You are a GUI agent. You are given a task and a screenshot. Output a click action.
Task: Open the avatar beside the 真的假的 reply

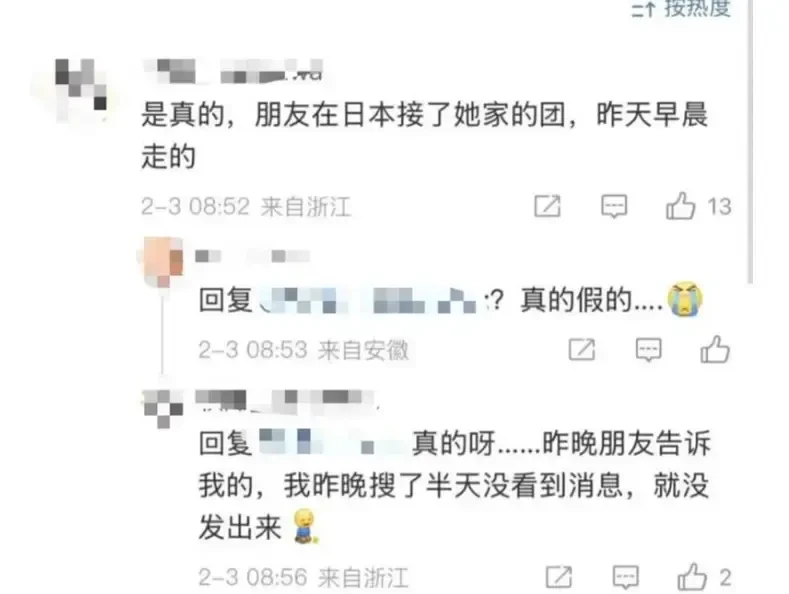click(x=162, y=262)
